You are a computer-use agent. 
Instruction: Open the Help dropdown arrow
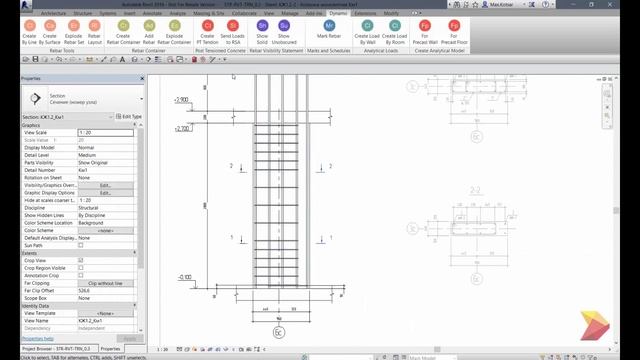pyautogui.click(x=552, y=4)
